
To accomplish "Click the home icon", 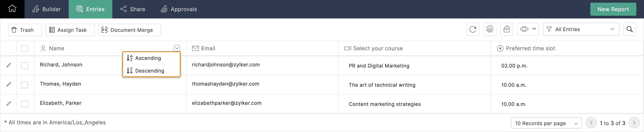I will pos(12,9).
